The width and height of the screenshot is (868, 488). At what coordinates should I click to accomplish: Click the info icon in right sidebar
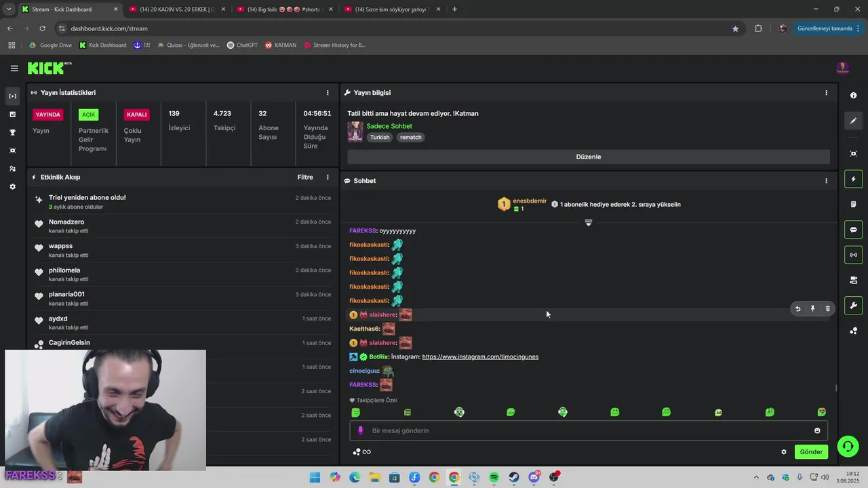pyautogui.click(x=853, y=96)
